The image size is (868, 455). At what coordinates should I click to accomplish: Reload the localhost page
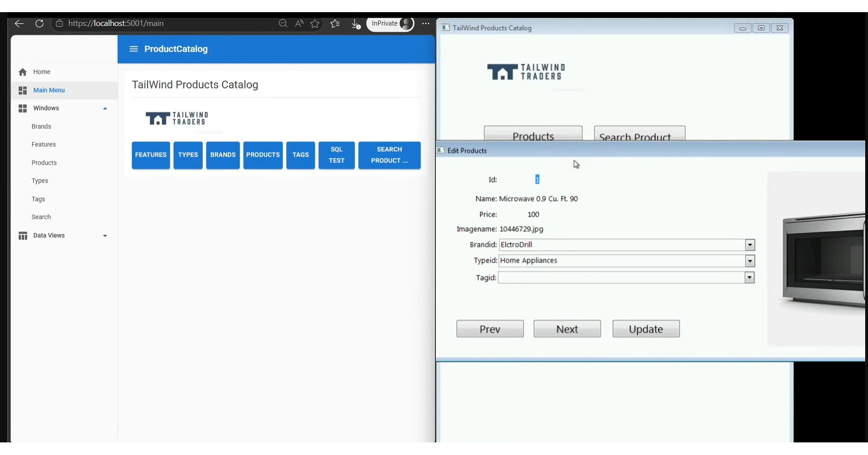pyautogui.click(x=40, y=23)
